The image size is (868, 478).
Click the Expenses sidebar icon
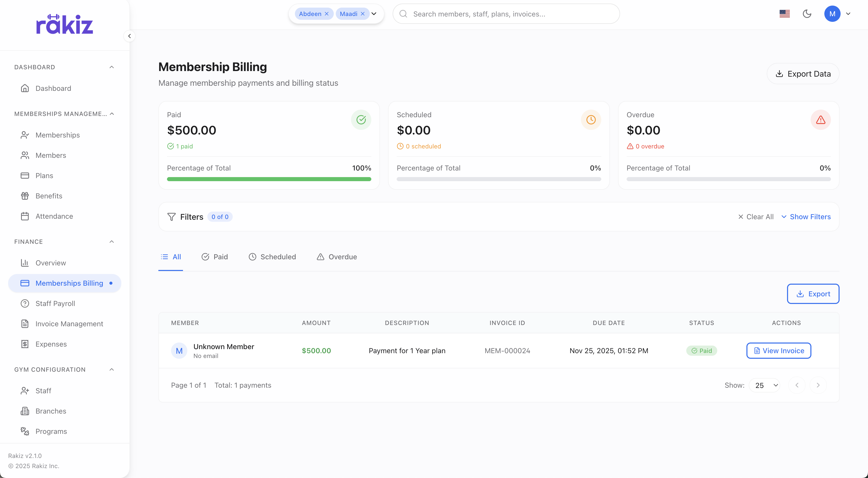coord(25,344)
